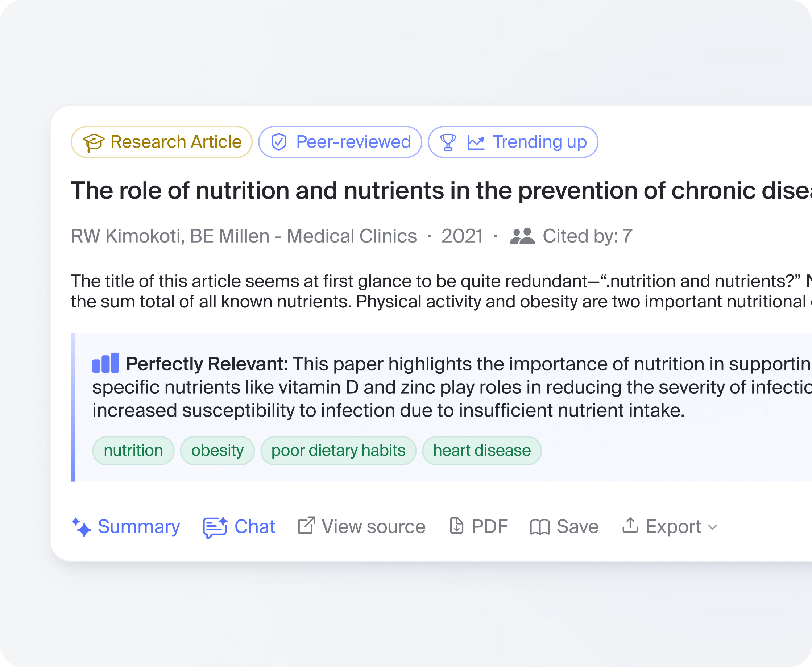Click the open book Save icon

coord(540,527)
